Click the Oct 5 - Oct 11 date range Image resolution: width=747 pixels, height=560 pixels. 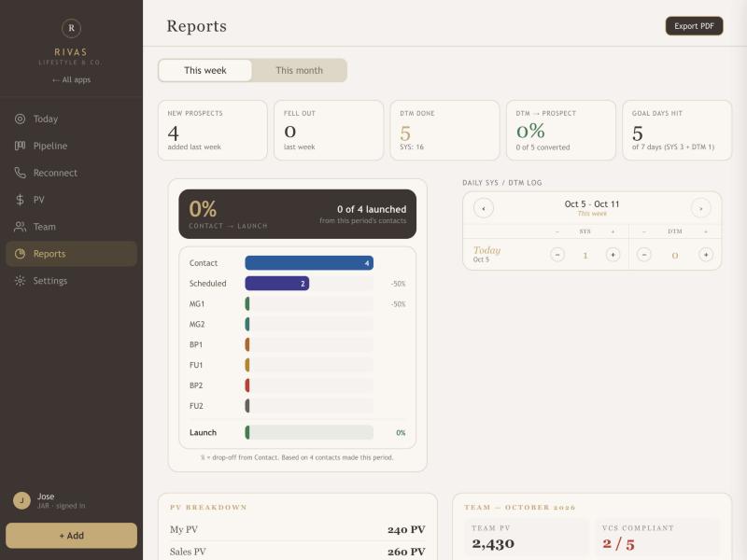tap(592, 203)
